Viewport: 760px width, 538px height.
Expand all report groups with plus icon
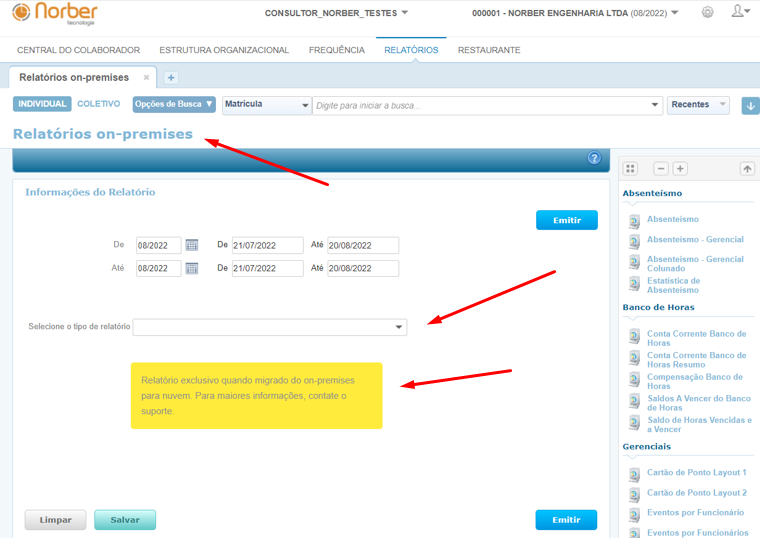click(x=680, y=169)
